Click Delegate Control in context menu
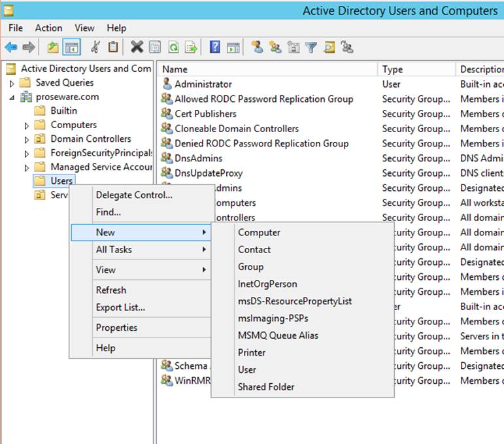Viewport: 504px width, 444px height. (x=134, y=195)
